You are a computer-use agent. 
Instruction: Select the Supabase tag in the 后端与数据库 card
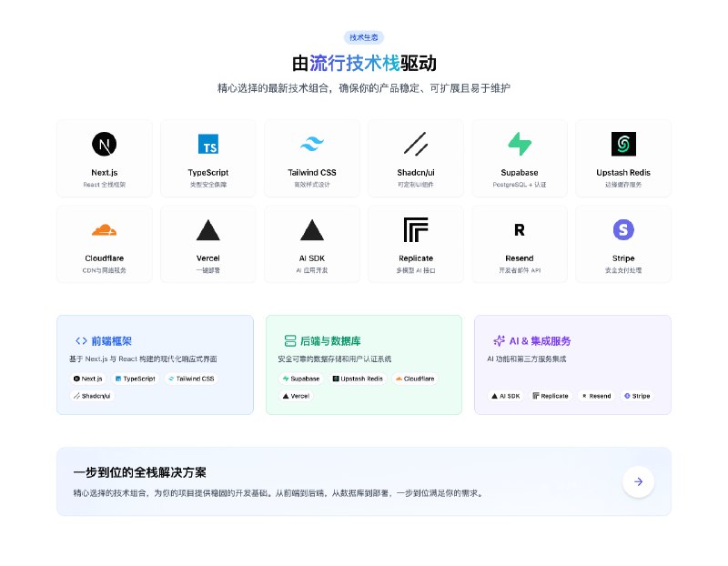pyautogui.click(x=301, y=379)
